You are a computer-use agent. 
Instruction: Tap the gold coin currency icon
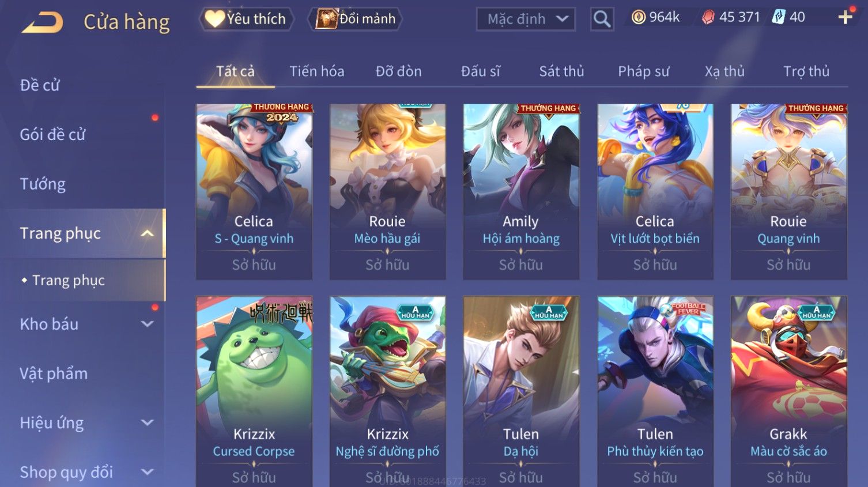coord(638,17)
